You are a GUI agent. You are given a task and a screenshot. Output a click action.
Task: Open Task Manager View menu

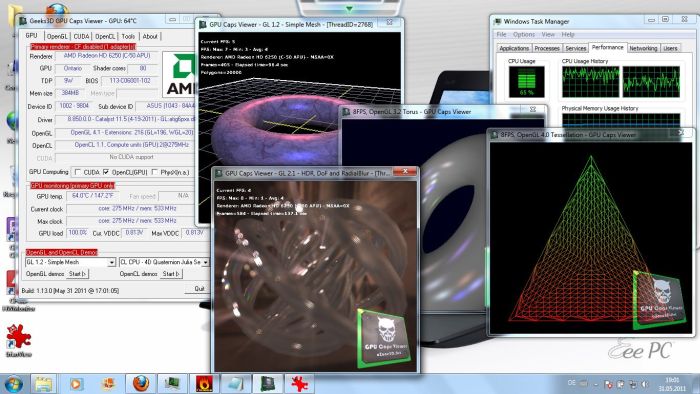(548, 34)
